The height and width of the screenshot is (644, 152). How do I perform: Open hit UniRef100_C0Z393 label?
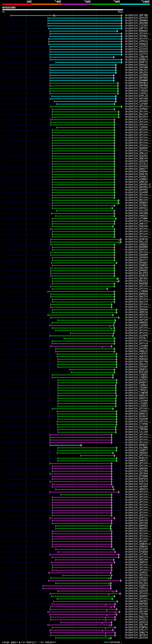(137, 26)
